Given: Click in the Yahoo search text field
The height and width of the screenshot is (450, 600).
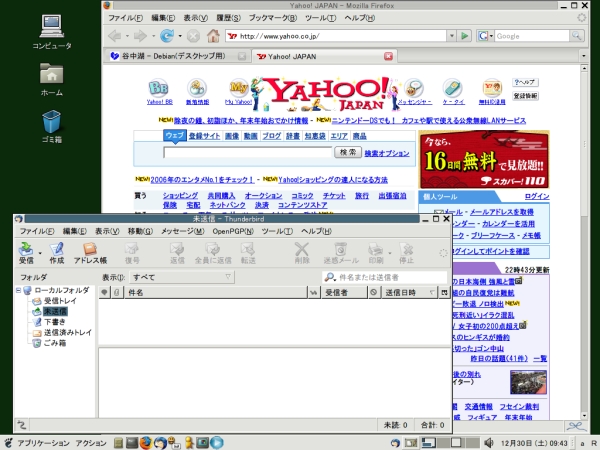Looking at the screenshot, I should click(x=248, y=152).
